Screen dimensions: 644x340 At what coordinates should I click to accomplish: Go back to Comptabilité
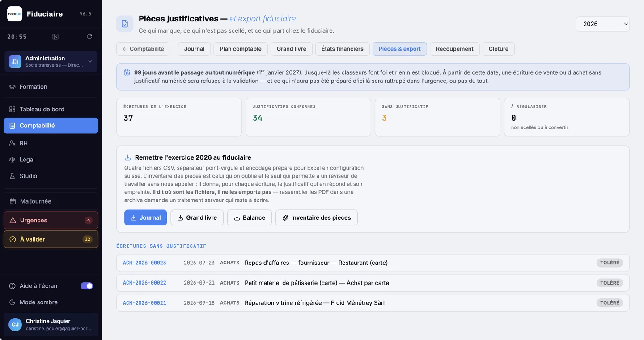pos(143,49)
